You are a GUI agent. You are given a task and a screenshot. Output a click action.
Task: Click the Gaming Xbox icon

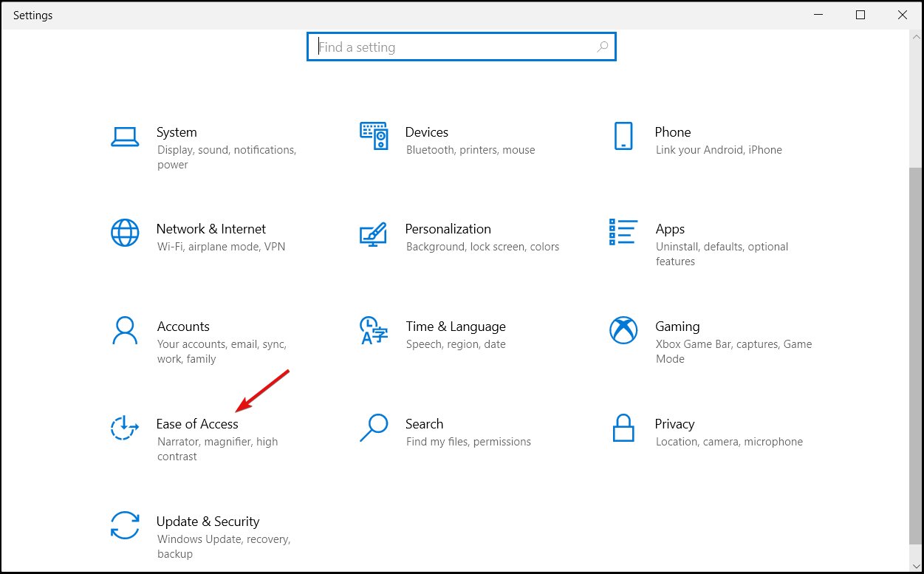coord(623,330)
